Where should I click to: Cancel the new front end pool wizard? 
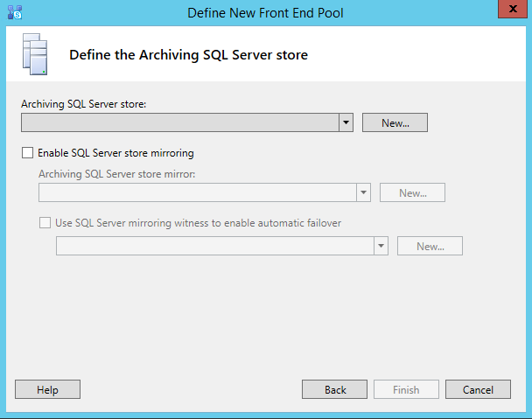[x=477, y=390]
